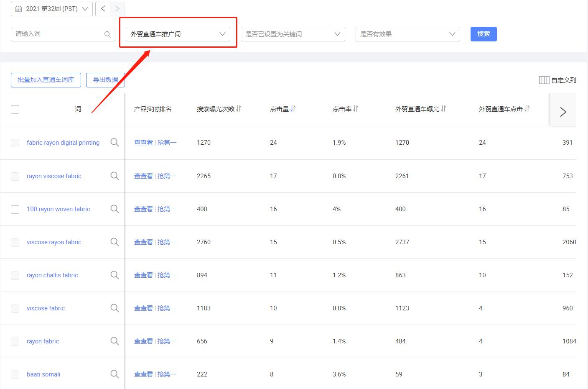Sort by 搜索曝光次数 column sort icon
This screenshot has width=588, height=389.
coord(239,109)
